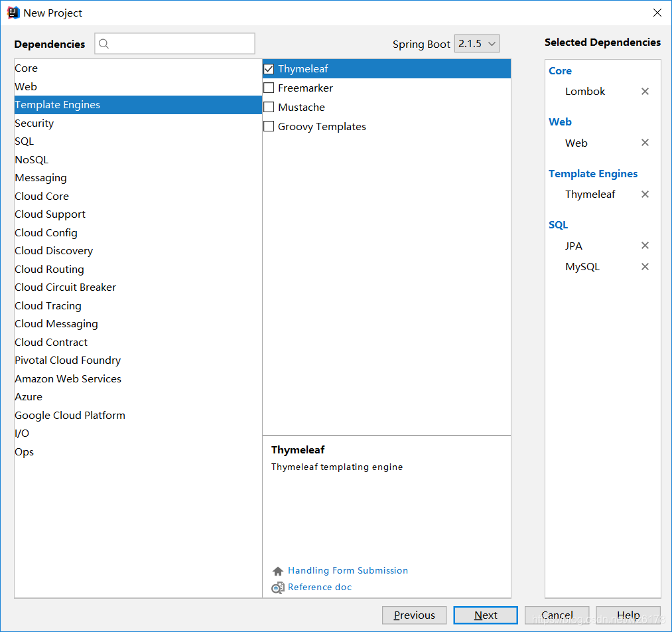Uncheck the Thymeleaf checkbox
This screenshot has height=632, width=672.
click(269, 68)
